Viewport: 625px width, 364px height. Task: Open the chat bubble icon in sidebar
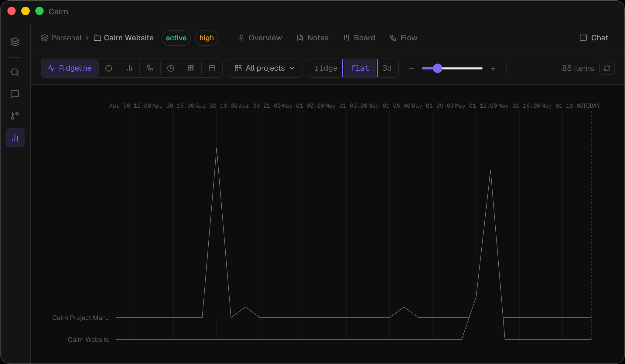pos(15,94)
